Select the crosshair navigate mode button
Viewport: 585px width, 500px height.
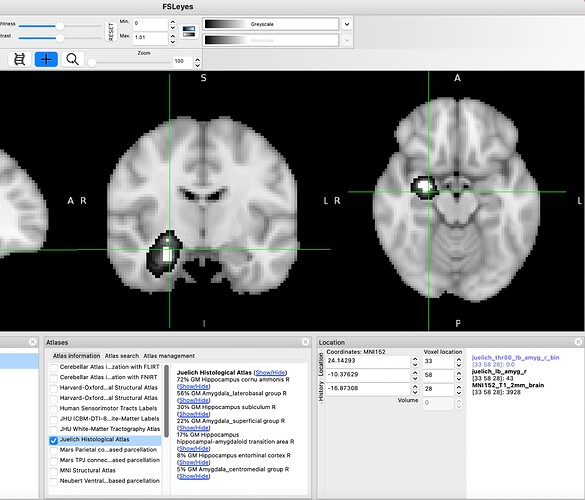[46, 59]
